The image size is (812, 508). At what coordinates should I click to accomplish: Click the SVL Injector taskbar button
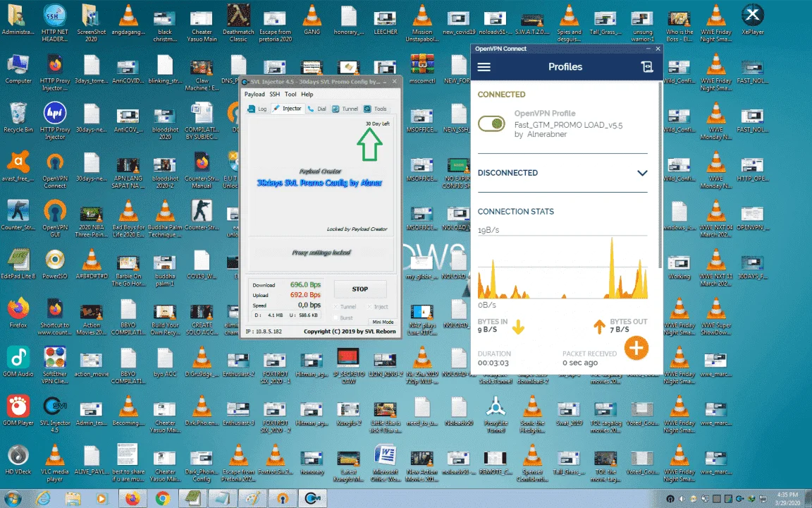(x=313, y=499)
